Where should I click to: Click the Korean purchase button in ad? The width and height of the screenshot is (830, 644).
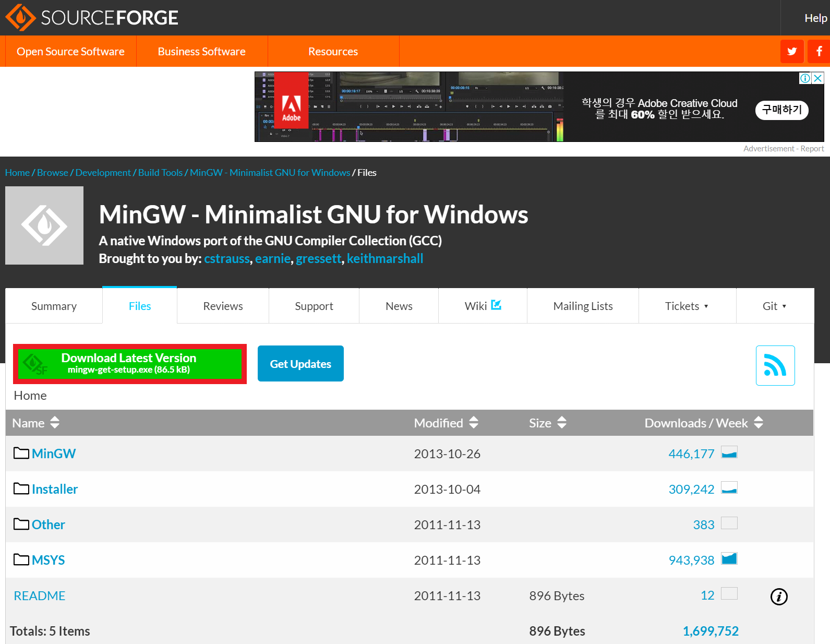coord(782,110)
